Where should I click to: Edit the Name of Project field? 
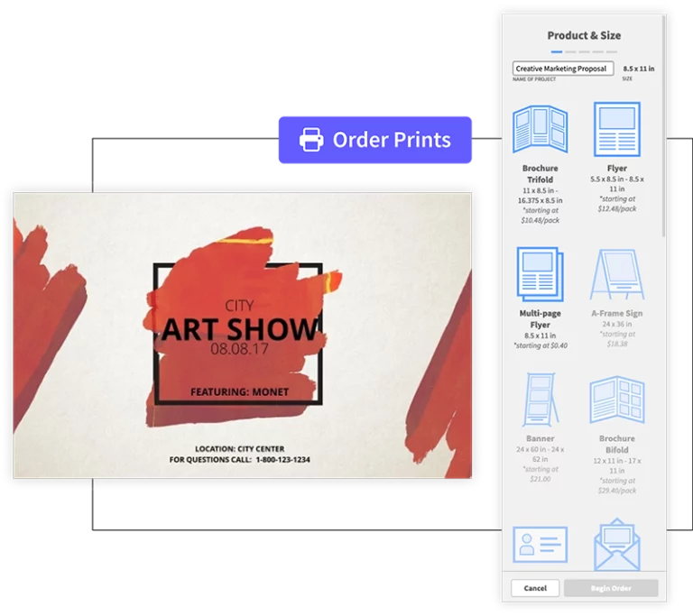(563, 69)
